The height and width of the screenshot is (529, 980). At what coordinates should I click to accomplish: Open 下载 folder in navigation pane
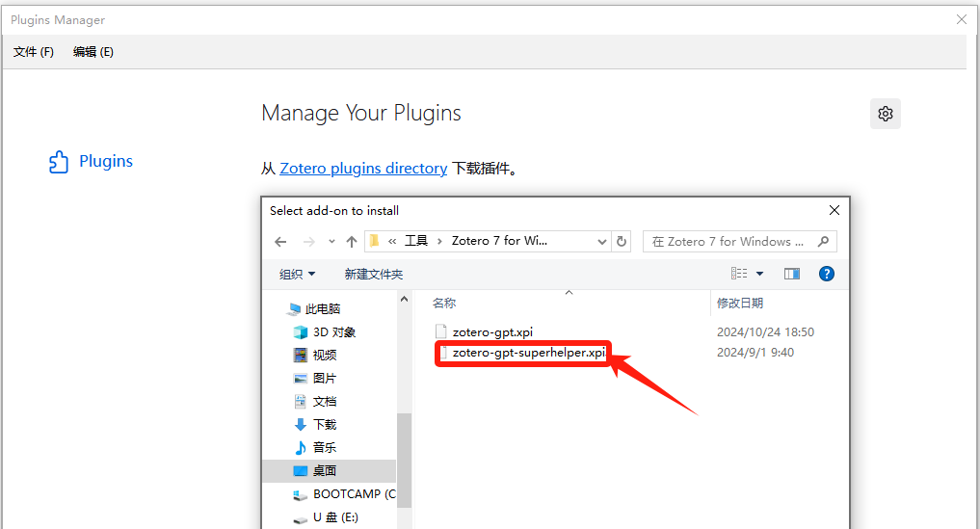click(x=315, y=425)
